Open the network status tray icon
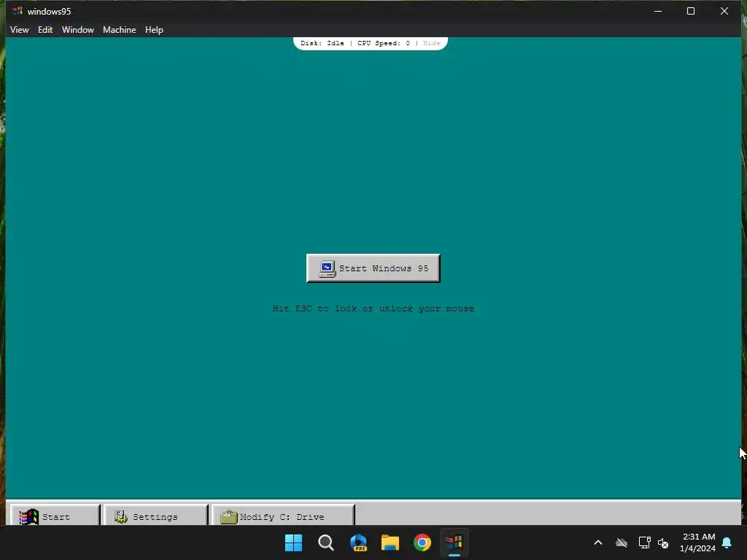 coord(645,542)
